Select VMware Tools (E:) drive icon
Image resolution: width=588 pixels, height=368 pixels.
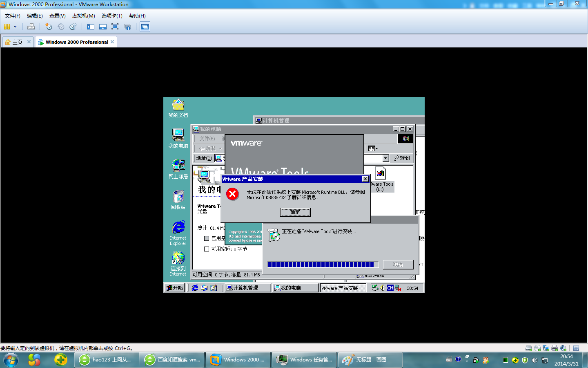[x=381, y=180]
